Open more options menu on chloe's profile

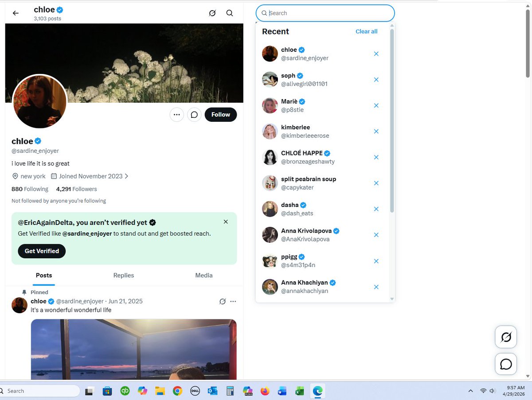click(x=176, y=115)
